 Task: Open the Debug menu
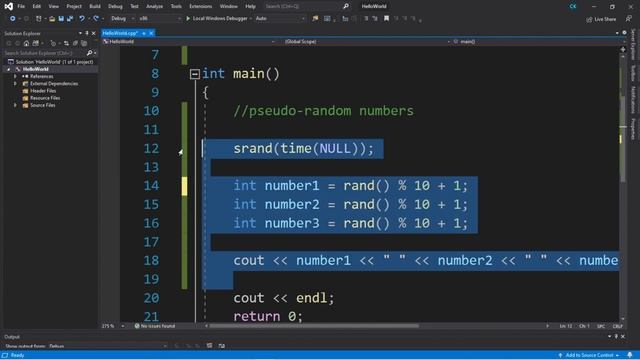[x=115, y=7]
